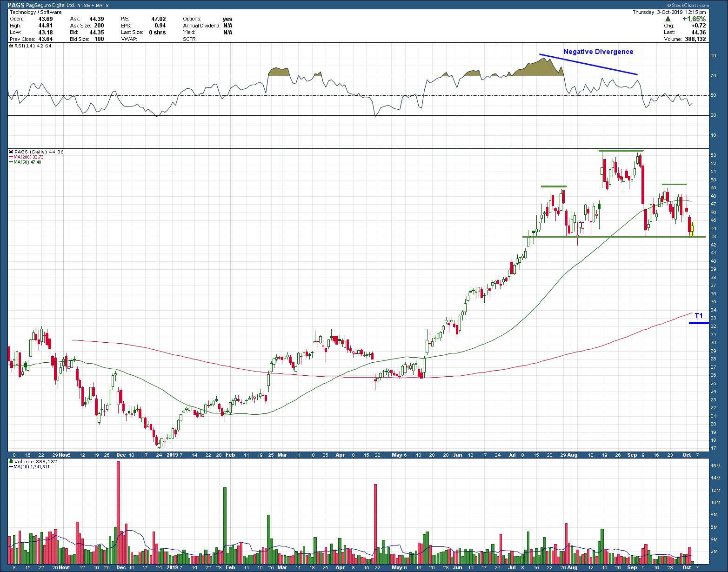This screenshot has height=572, width=728.
Task: Click the P/E 47.02 value
Action: [159, 19]
